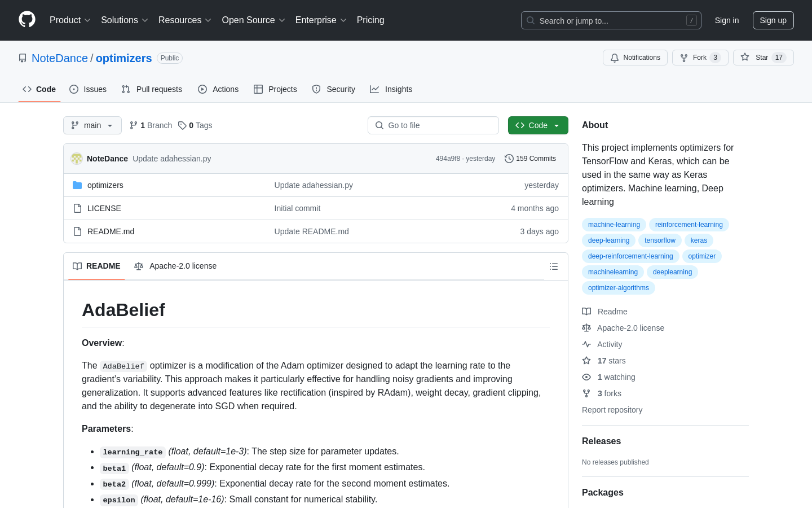Expand the Open Source menu
The height and width of the screenshot is (508, 812).
pos(253,20)
